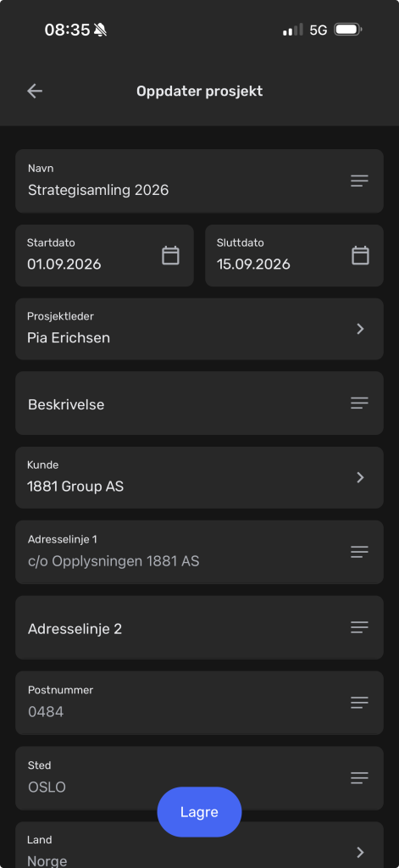
Task: Focus the Beskrivelse field
Action: tap(199, 403)
